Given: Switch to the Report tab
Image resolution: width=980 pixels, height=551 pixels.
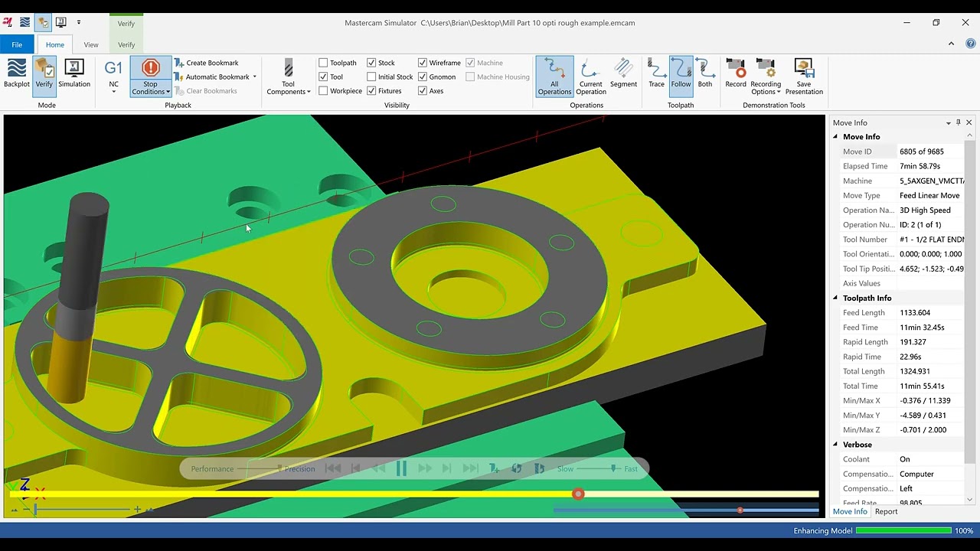Looking at the screenshot, I should (886, 511).
